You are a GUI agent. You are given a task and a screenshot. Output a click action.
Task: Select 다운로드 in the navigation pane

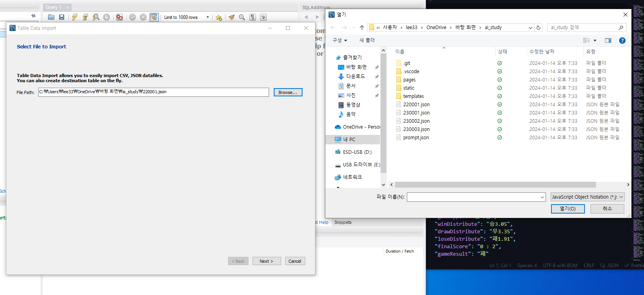tap(355, 76)
